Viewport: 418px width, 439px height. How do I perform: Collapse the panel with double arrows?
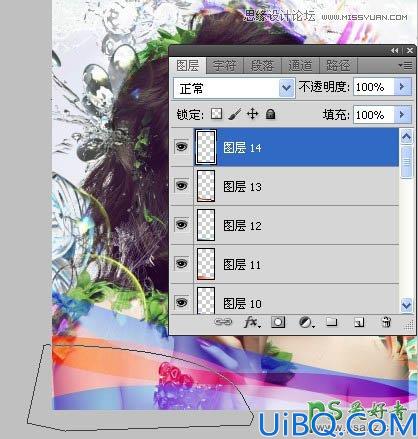[395, 51]
